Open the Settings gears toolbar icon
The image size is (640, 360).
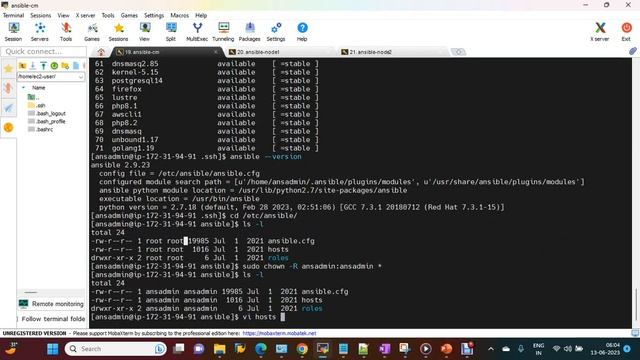(x=276, y=32)
